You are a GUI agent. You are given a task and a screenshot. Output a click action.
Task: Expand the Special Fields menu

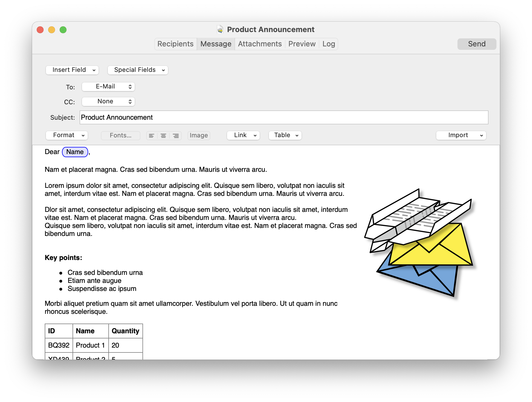coord(138,70)
